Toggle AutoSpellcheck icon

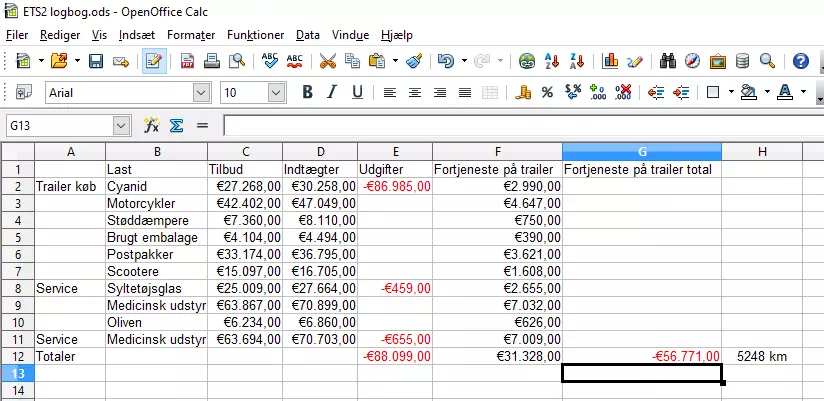pyautogui.click(x=295, y=61)
